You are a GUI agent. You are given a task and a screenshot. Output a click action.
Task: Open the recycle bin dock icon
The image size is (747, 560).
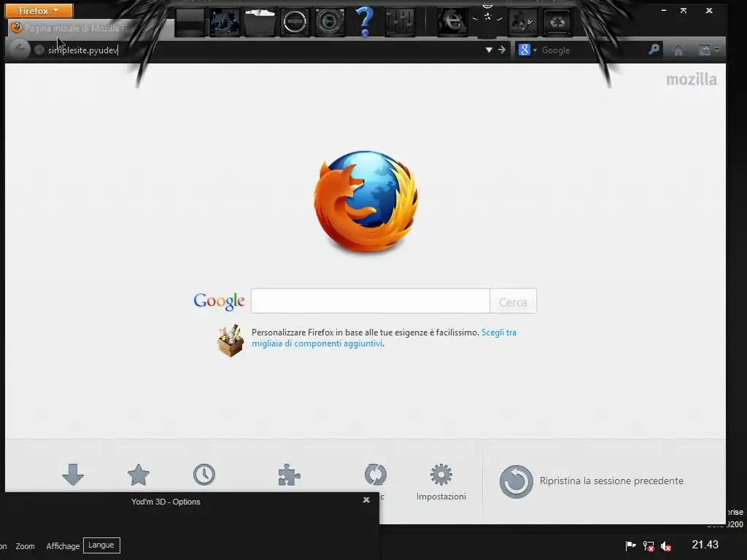point(557,22)
